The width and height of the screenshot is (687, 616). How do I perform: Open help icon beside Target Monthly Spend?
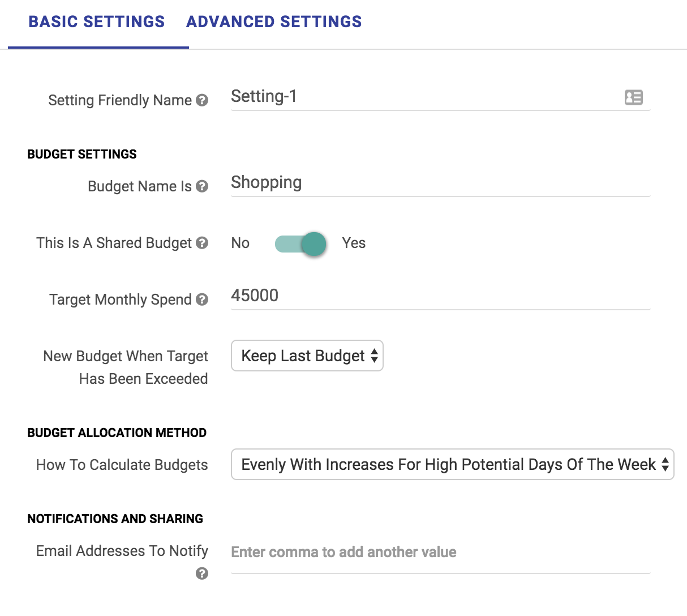coord(202,300)
